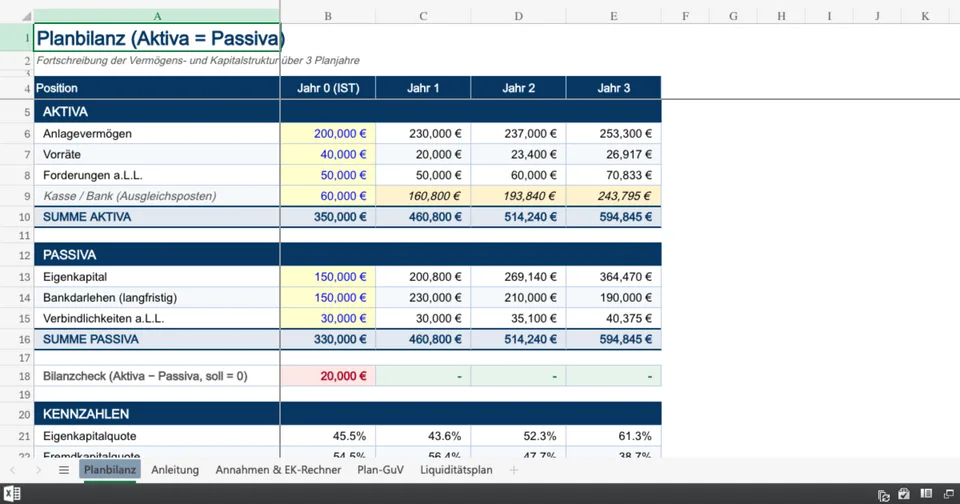
Task: Click the 40,000 € Vorräte input cell
Action: click(x=328, y=154)
